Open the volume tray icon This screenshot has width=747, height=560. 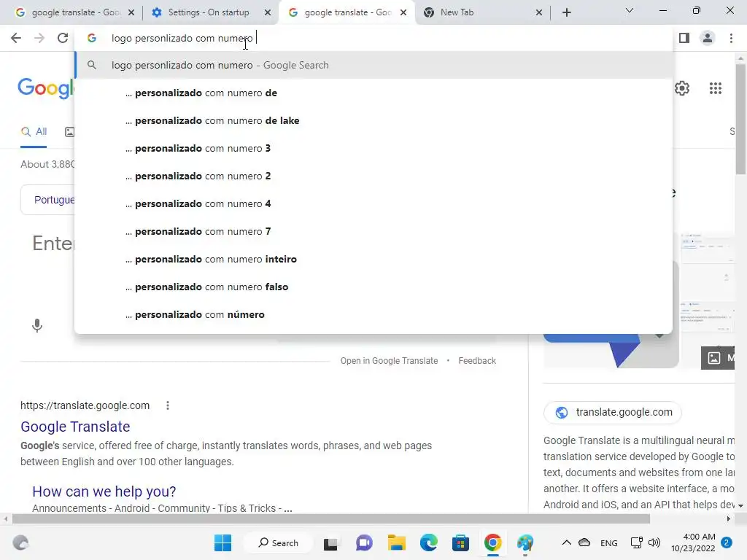654,542
